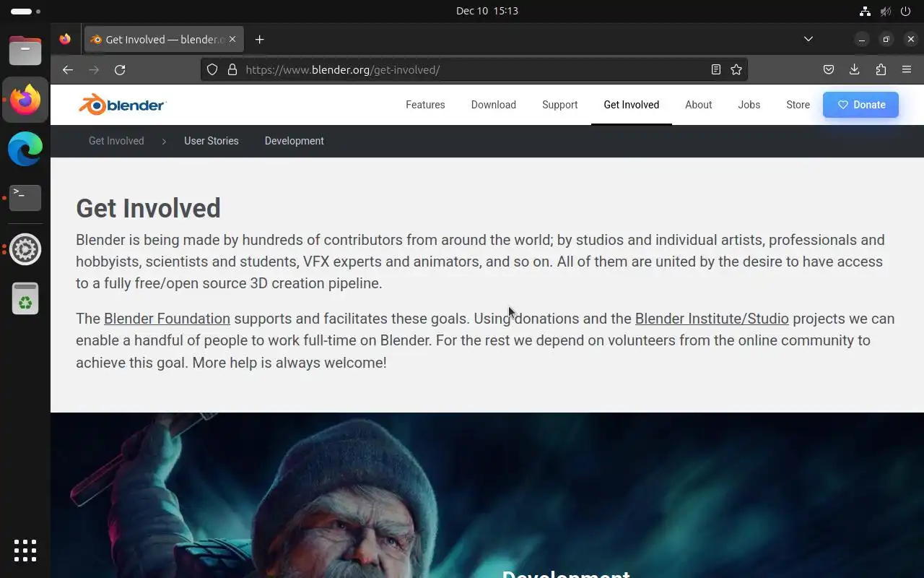This screenshot has height=578, width=924.
Task: Open the clock Dec 10 15:13 in top bar
Action: pyautogui.click(x=487, y=11)
